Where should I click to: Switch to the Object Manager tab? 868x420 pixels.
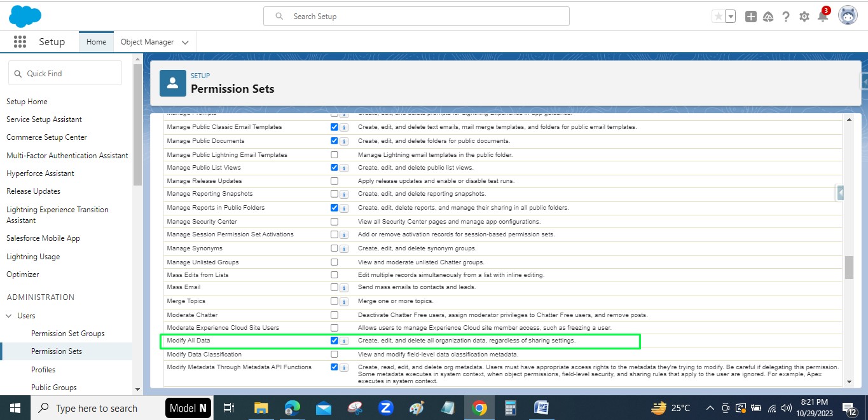coord(148,42)
